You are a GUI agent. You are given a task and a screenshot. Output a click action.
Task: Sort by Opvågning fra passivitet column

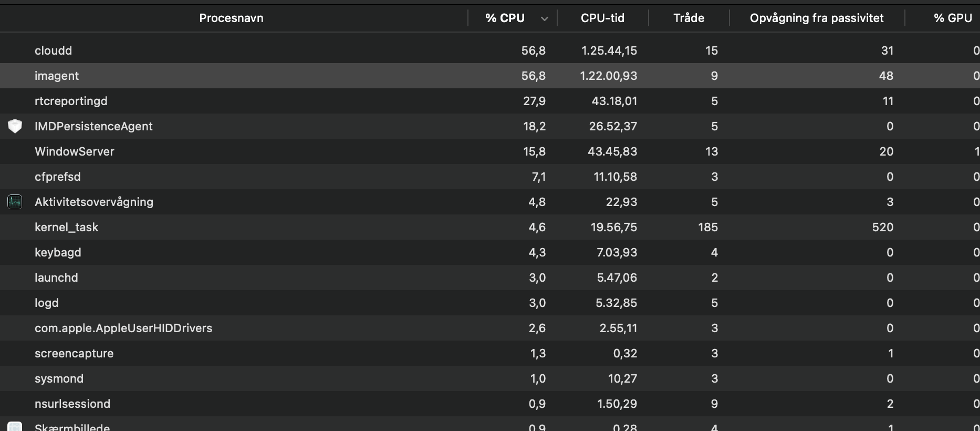816,18
